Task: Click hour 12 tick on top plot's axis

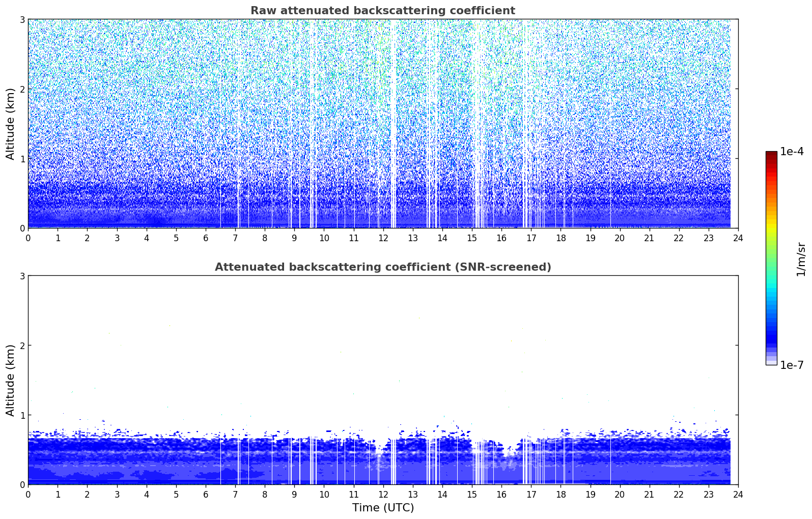Action: coord(383,238)
